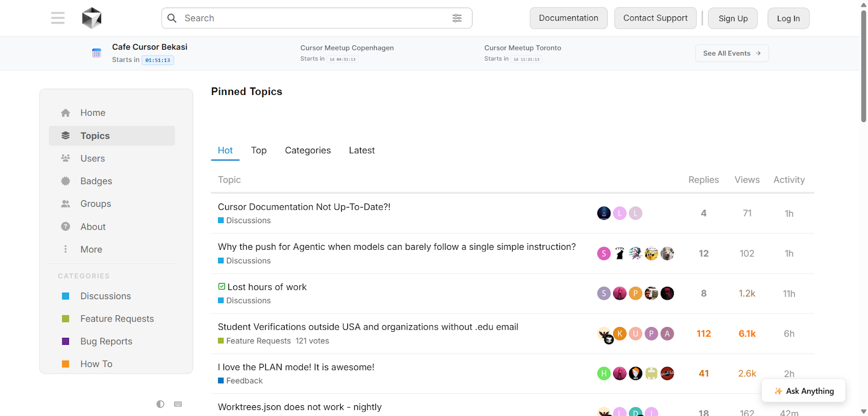Click the 112 replies count
Image resolution: width=868 pixels, height=416 pixels.
[x=704, y=333]
